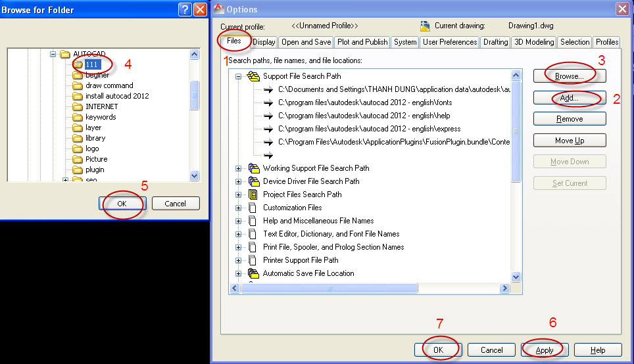Click Apply in the Options dialog
This screenshot has height=364, width=634.
click(x=545, y=350)
